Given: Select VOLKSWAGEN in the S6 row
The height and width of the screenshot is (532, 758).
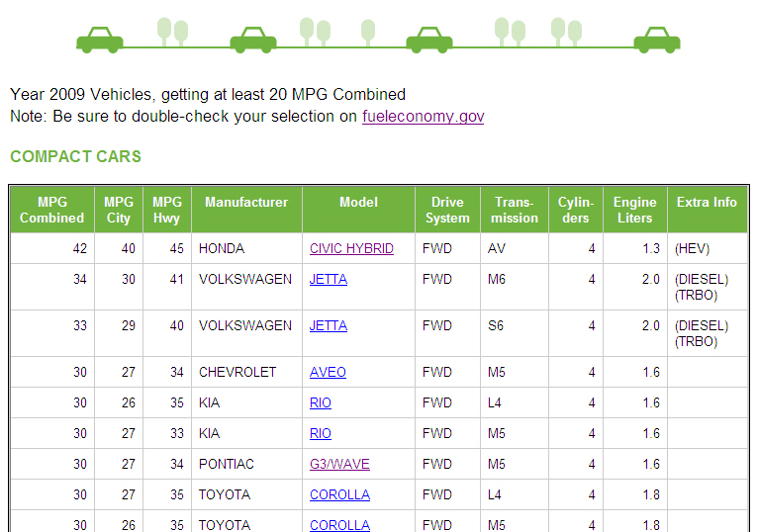Looking at the screenshot, I should pos(245,325).
